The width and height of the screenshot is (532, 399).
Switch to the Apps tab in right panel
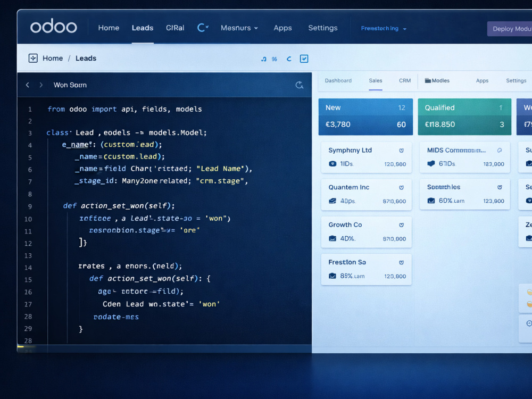pos(482,81)
